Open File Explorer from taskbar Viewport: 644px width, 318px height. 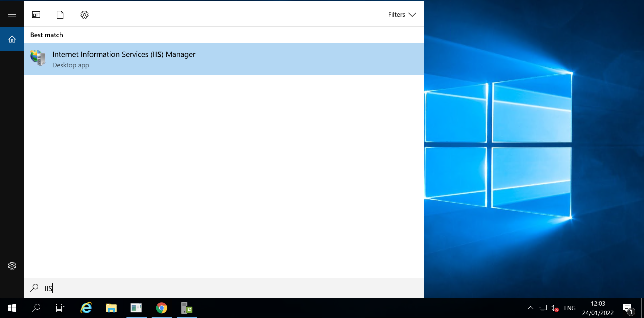111,308
